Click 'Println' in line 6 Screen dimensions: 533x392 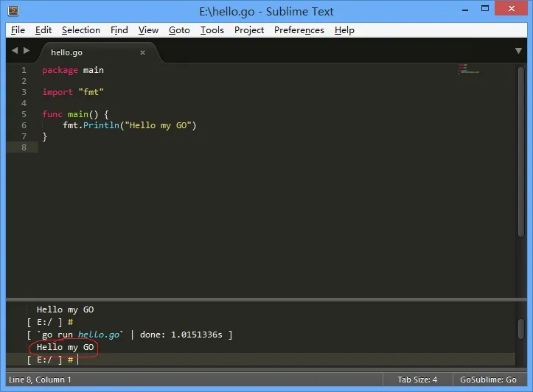coord(101,125)
